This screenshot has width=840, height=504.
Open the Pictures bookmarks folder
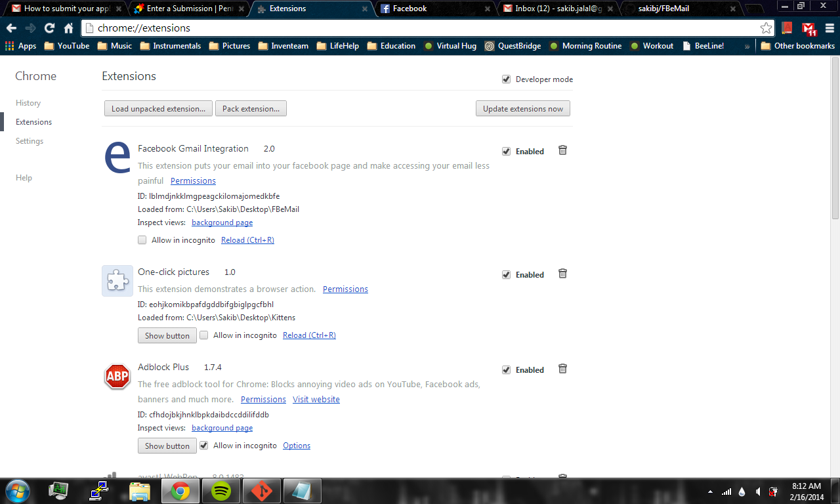tap(230, 46)
